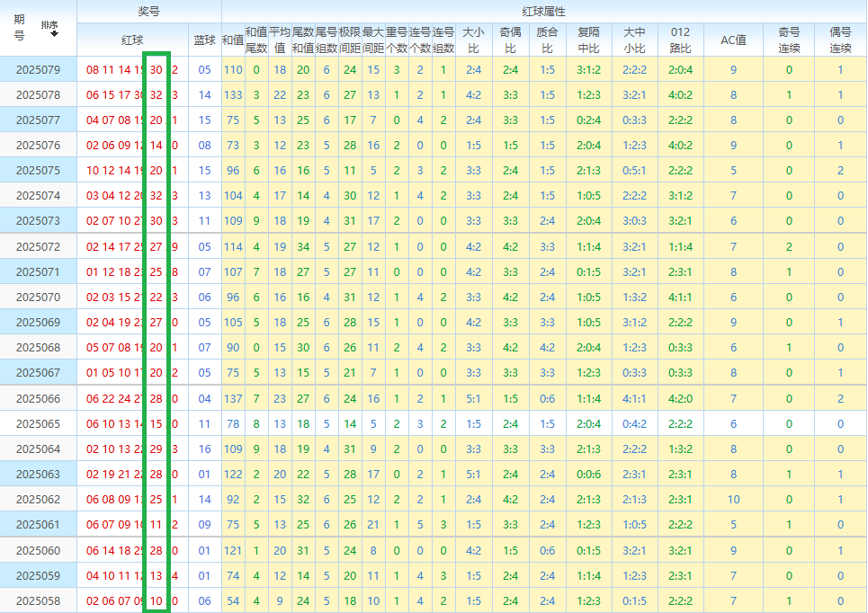Viewport: 868px width, 613px height.
Task: Click 质合比 value 4:2 in row 2025068
Action: [x=547, y=348]
